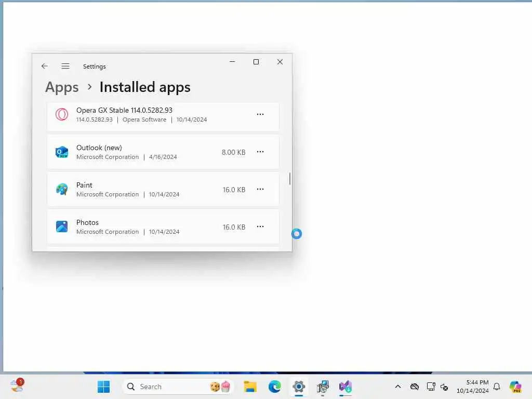This screenshot has height=399, width=532.
Task: Click the Opera GX app icon
Action: point(62,114)
